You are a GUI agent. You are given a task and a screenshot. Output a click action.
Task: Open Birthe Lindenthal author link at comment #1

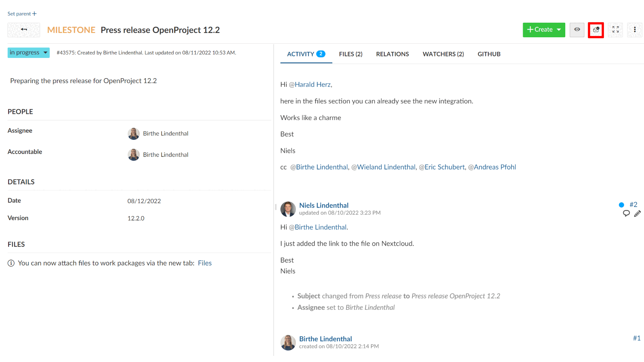click(325, 339)
